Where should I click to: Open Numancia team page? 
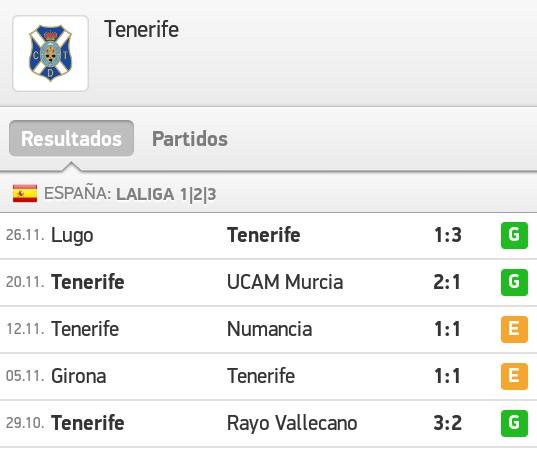[270, 329]
